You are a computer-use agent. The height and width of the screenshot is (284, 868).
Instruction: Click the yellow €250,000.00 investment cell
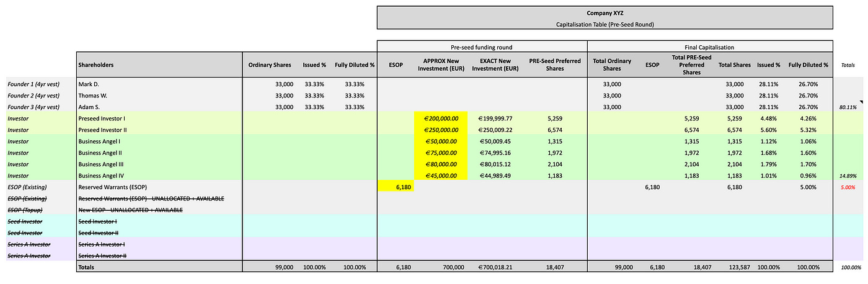[441, 130]
